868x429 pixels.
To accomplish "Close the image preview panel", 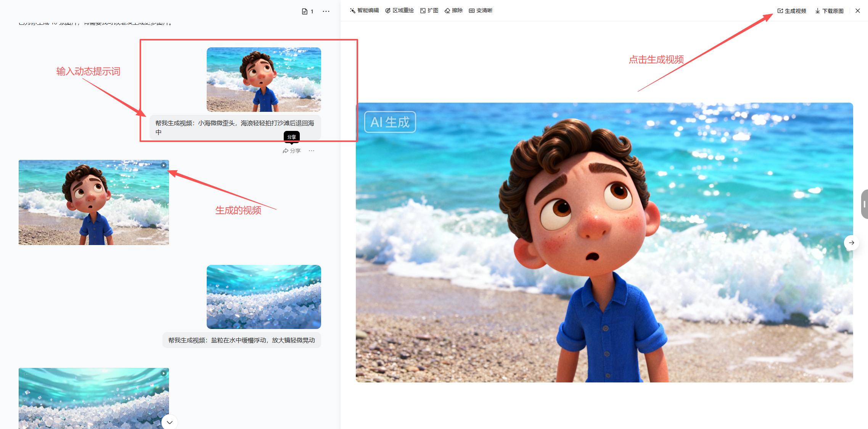I will pos(858,11).
